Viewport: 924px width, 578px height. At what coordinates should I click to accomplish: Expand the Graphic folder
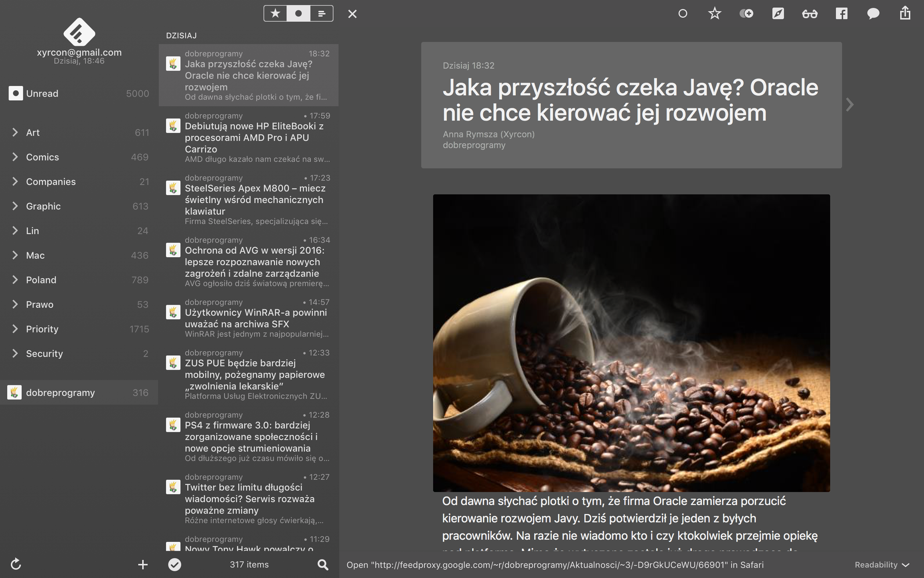[x=15, y=206]
